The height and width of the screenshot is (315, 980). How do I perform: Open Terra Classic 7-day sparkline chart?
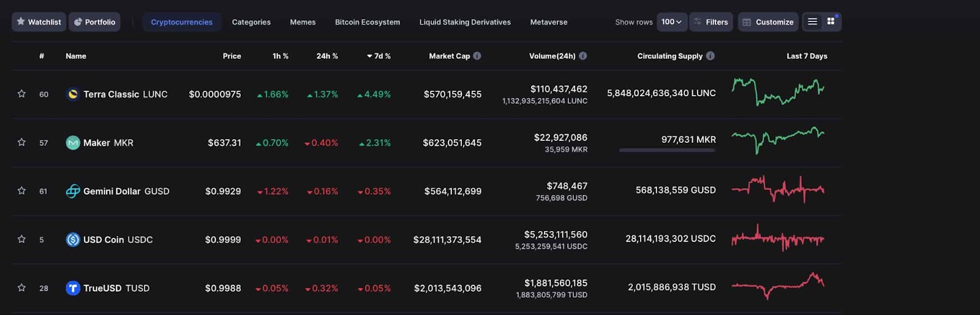tap(778, 92)
